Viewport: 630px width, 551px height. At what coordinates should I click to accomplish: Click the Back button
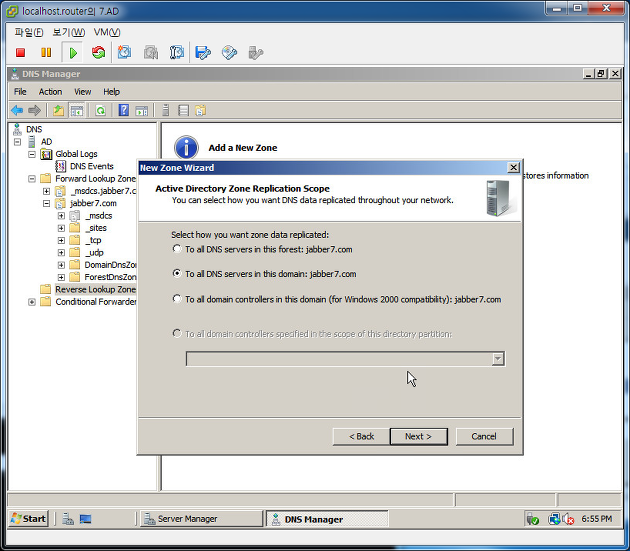(x=361, y=436)
